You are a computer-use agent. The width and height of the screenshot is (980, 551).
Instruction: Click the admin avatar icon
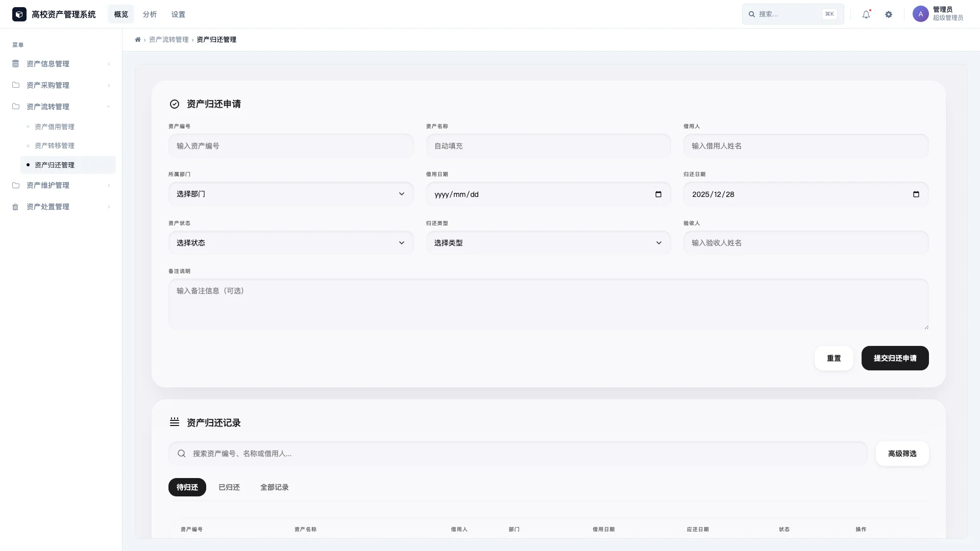[920, 14]
